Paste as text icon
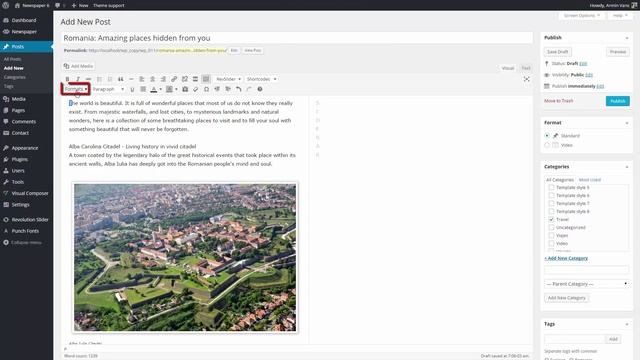Viewport: 640px width, 360px height. 185,89
